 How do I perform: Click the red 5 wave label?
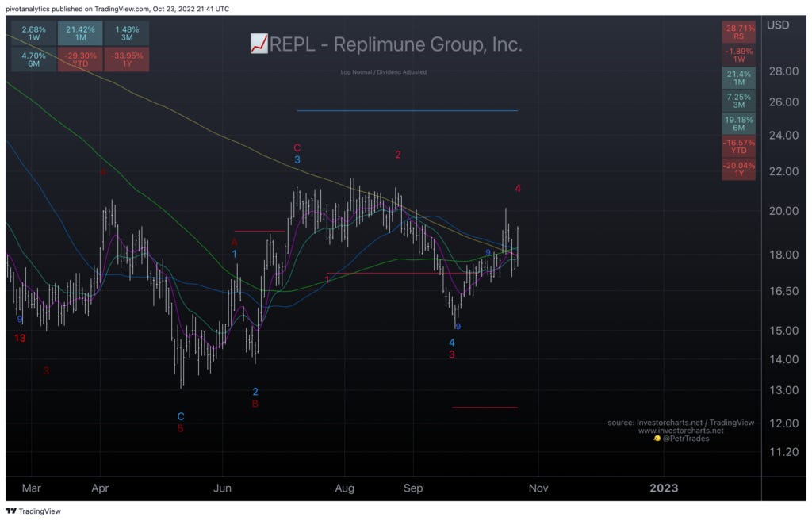[x=180, y=429]
